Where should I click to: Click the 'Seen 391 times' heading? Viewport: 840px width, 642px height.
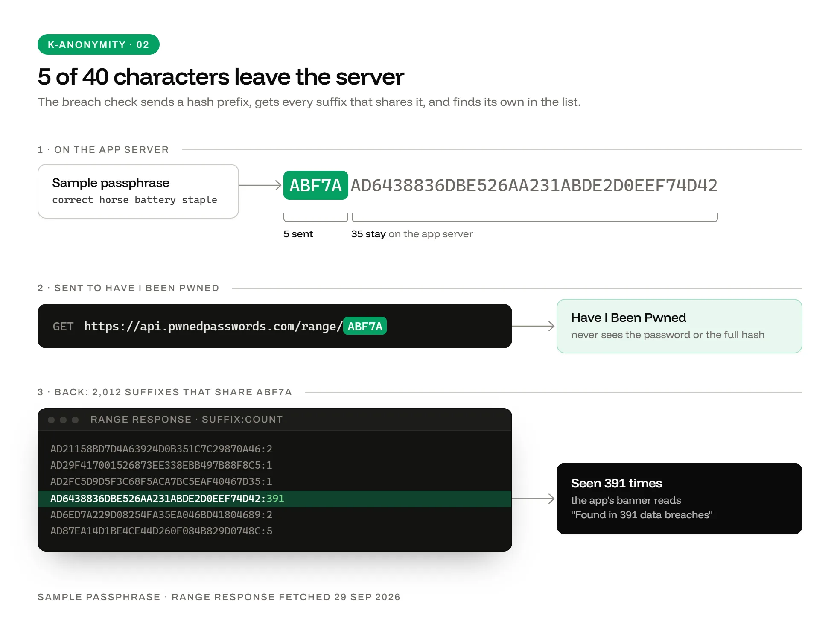[616, 483]
